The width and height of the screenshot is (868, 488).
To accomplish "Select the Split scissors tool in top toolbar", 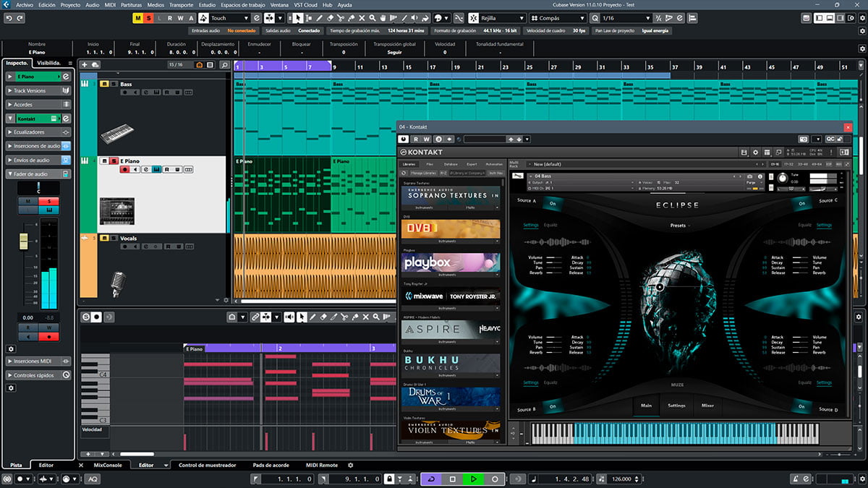I will tap(341, 17).
